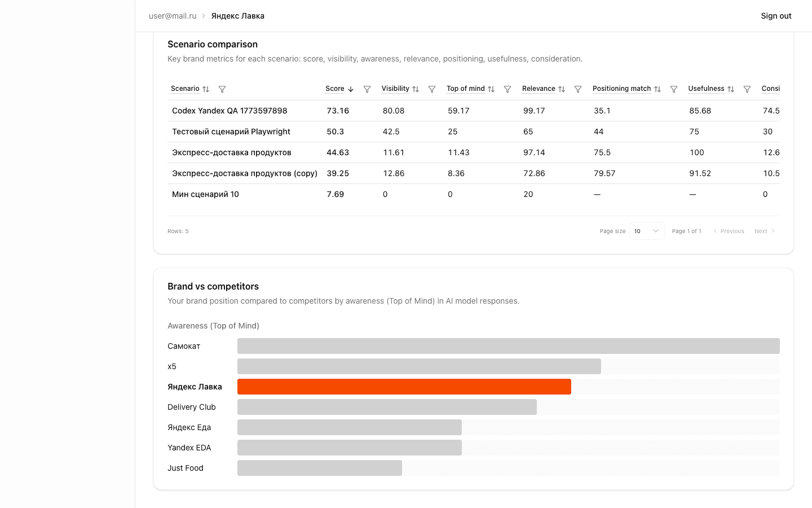Filter the Positioning match column

tap(674, 89)
